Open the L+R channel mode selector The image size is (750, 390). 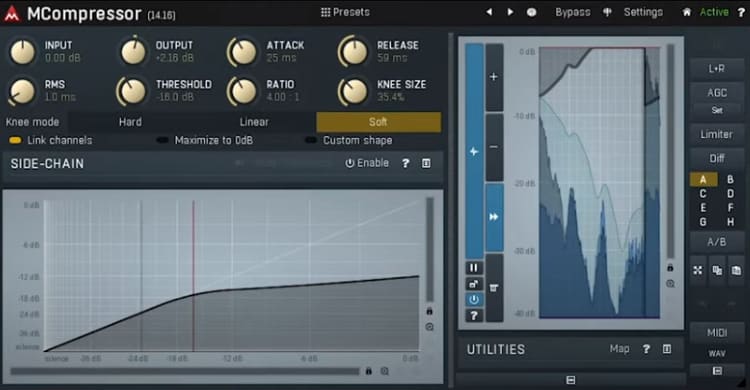[717, 69]
